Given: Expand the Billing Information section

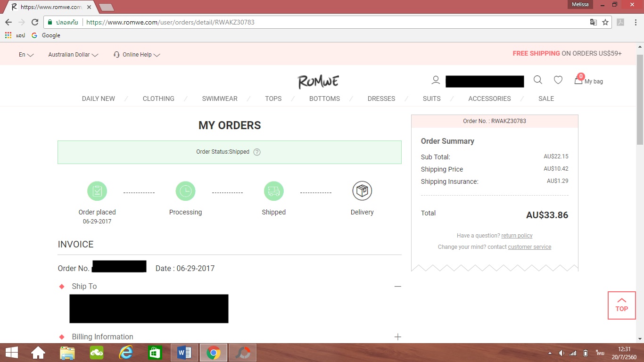Looking at the screenshot, I should point(398,337).
